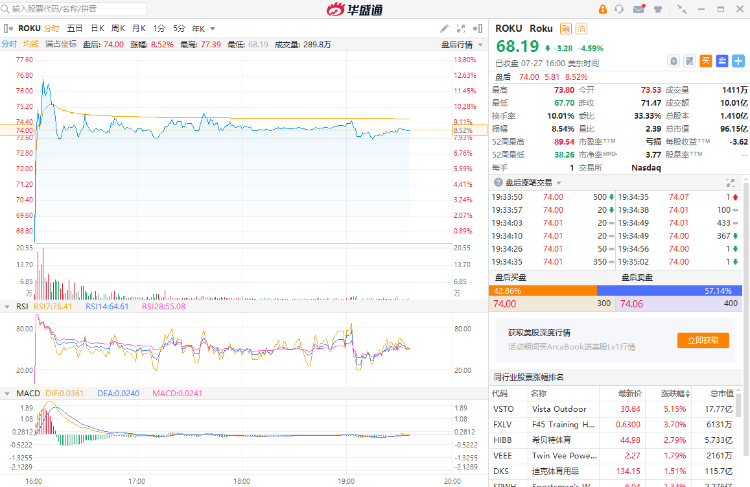
Task: Add ROKU to watchlist with plus icon
Action: [x=737, y=61]
